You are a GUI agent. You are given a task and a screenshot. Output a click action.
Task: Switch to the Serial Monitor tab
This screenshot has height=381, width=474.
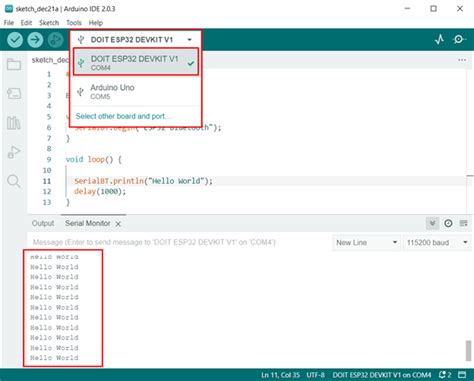(x=88, y=223)
